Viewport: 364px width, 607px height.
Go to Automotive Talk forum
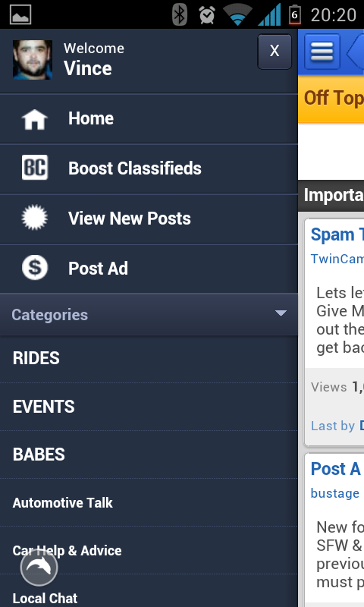149,502
